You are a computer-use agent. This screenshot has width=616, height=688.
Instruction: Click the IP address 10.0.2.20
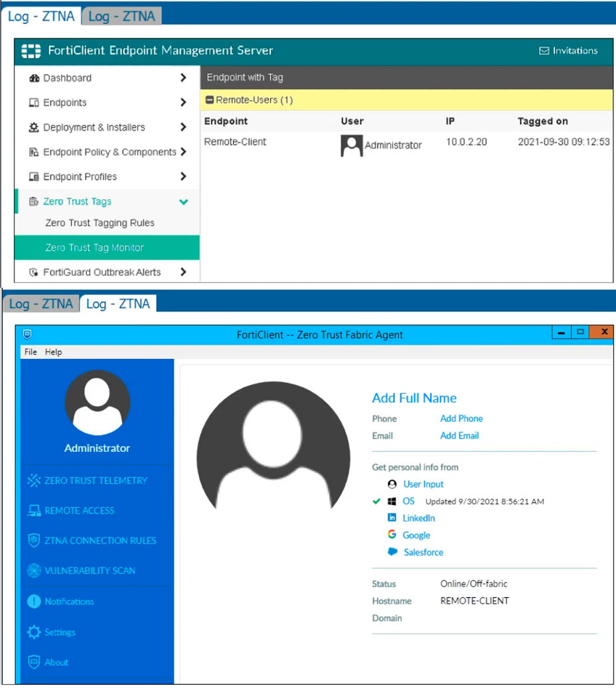(466, 142)
